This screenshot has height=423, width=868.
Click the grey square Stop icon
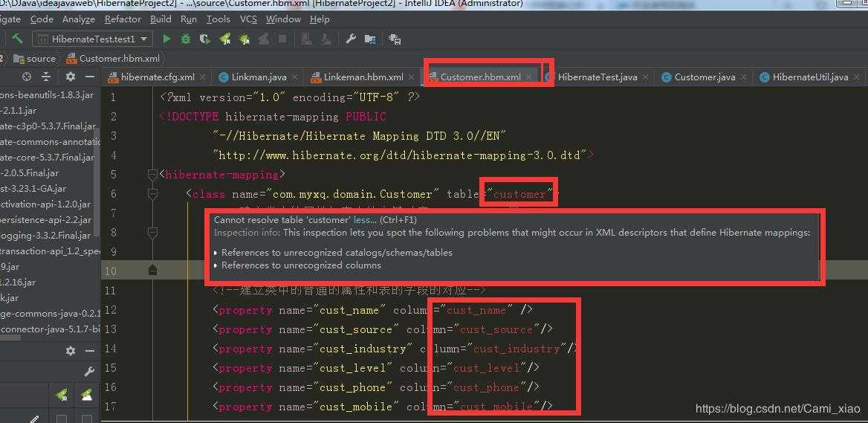pyautogui.click(x=282, y=39)
